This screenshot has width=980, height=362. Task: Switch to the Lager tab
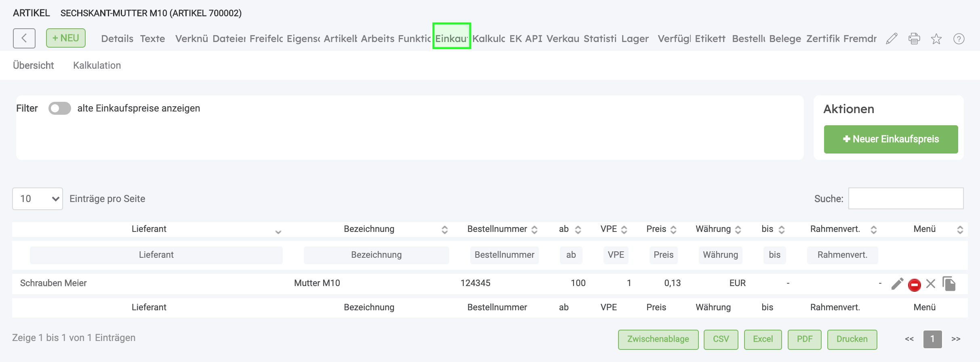pyautogui.click(x=635, y=39)
